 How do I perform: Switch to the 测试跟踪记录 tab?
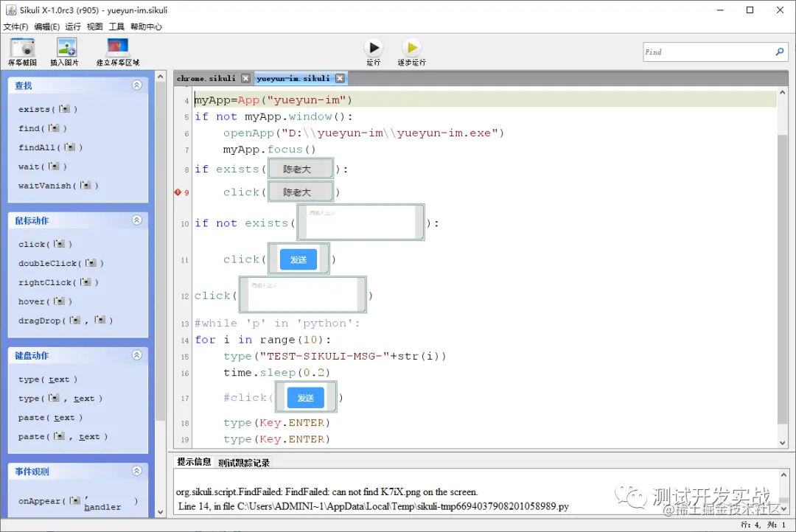[244, 463]
